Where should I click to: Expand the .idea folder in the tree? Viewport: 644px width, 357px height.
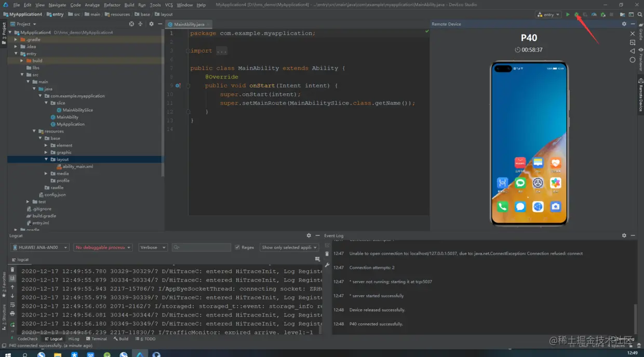click(x=16, y=46)
